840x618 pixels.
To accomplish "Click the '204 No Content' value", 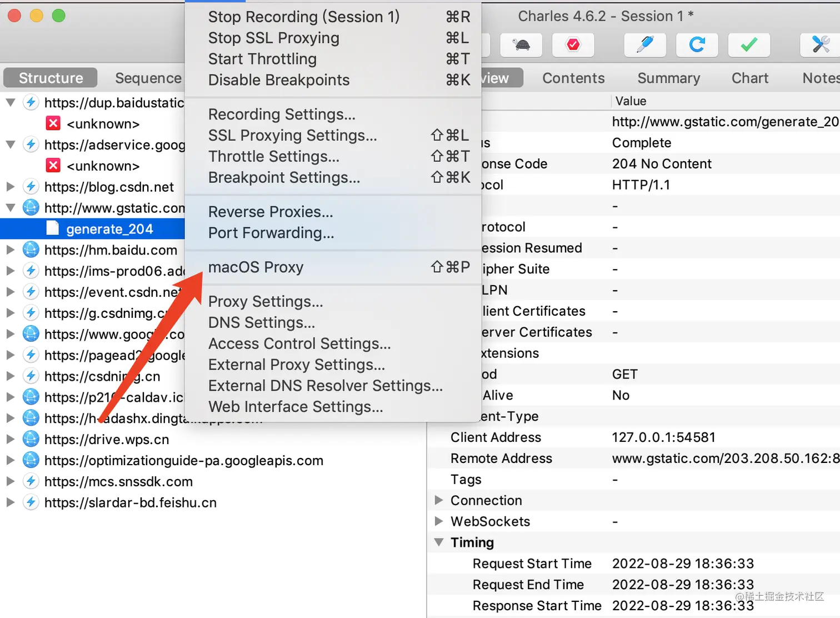I will (x=662, y=164).
